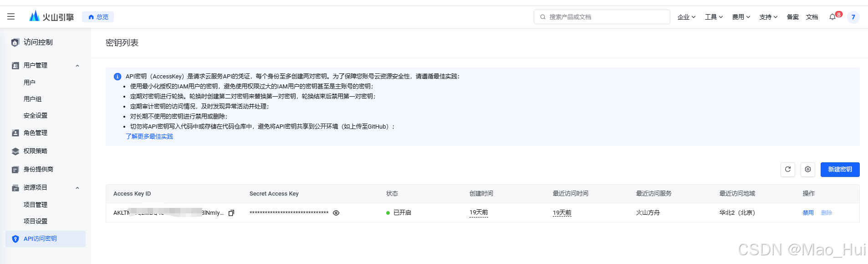Image resolution: width=868 pixels, height=264 pixels.
Task: Click the 19天前 last access time value
Action: [562, 212]
